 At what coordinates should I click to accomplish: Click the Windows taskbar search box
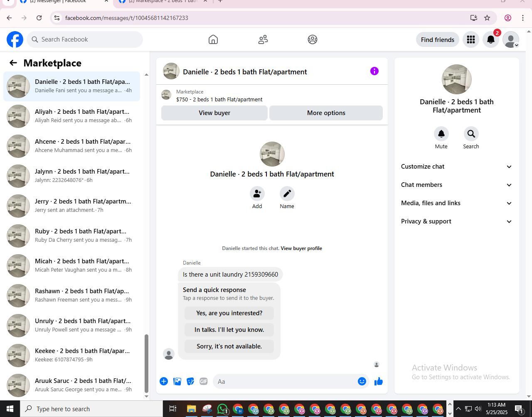(91, 409)
